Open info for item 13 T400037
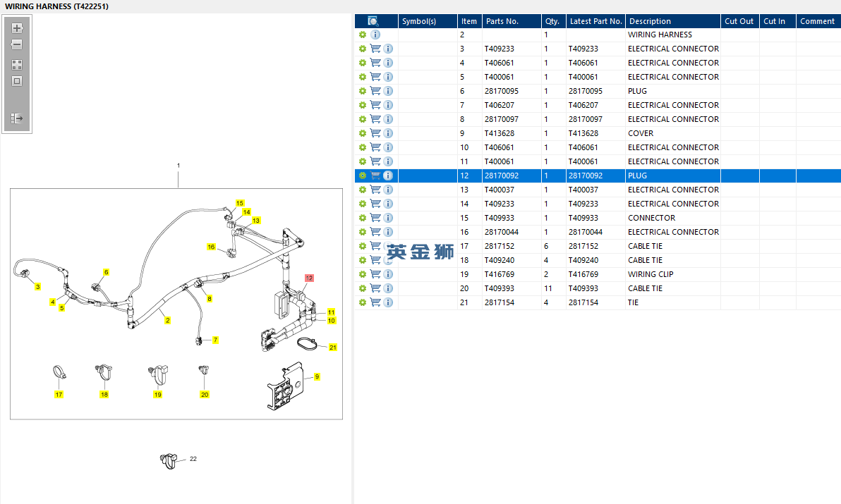Screen dimensions: 841x504 [x=388, y=190]
